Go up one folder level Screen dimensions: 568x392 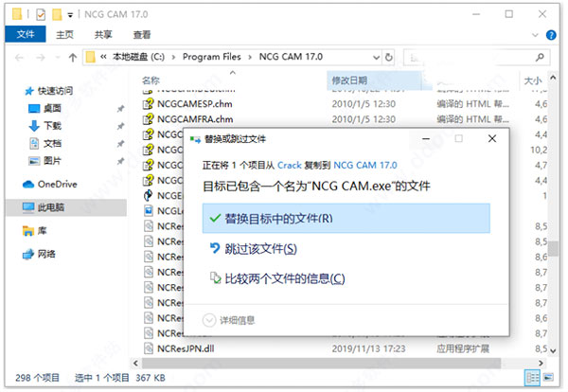73,57
